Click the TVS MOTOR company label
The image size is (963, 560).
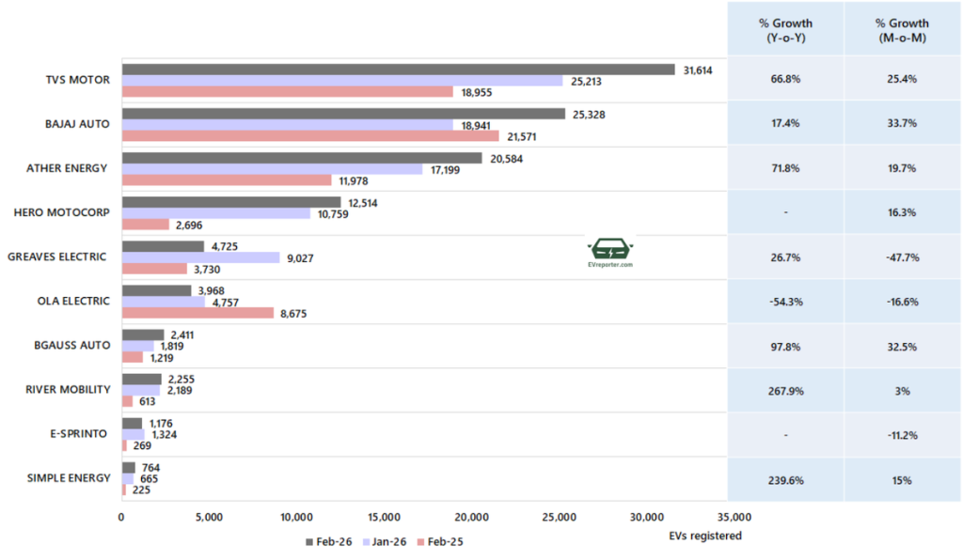point(79,80)
